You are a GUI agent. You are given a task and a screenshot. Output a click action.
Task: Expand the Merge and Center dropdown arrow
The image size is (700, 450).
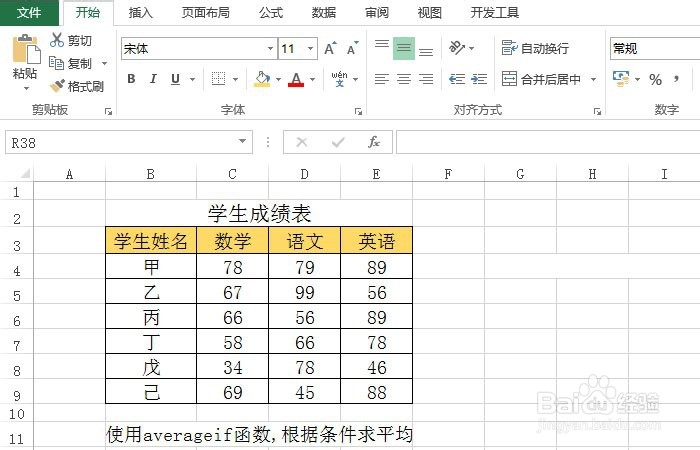[593, 79]
